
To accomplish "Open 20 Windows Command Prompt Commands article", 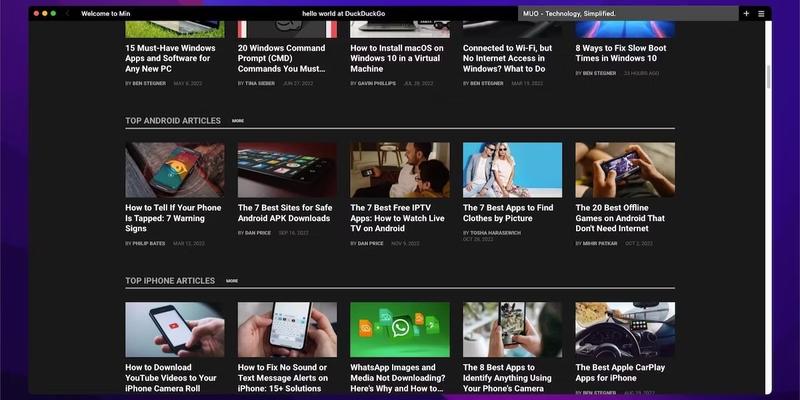I will [282, 58].
